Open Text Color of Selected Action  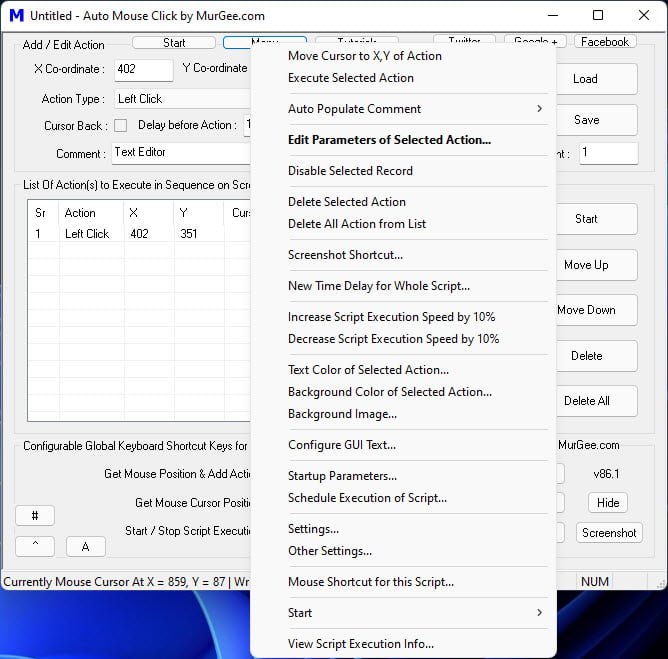click(368, 370)
